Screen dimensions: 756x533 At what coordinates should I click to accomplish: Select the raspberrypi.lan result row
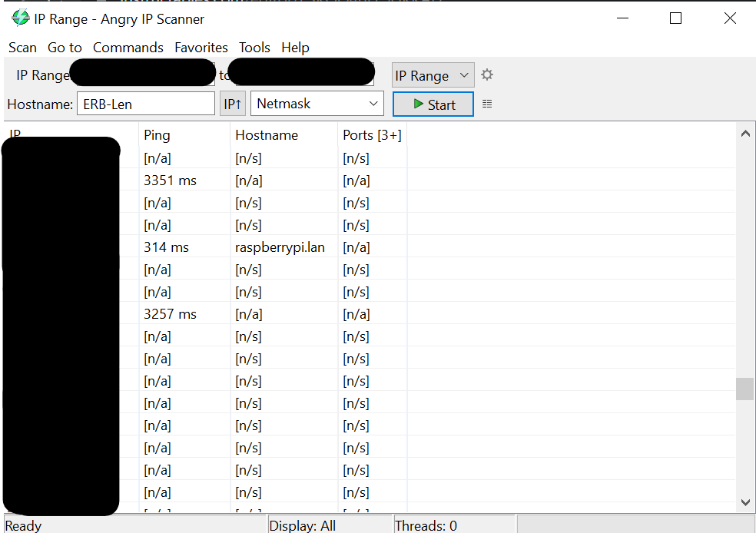[280, 247]
